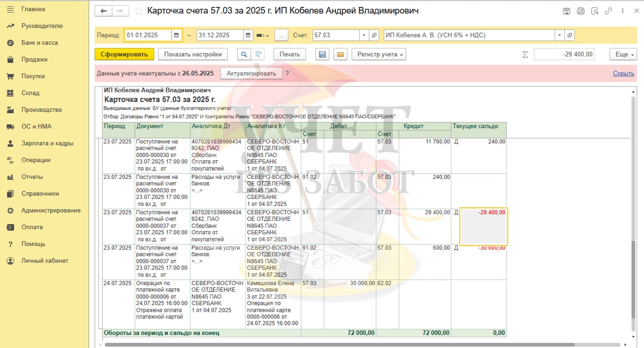
Task: Expand the account 57.03 dropdown list
Action: (x=364, y=35)
